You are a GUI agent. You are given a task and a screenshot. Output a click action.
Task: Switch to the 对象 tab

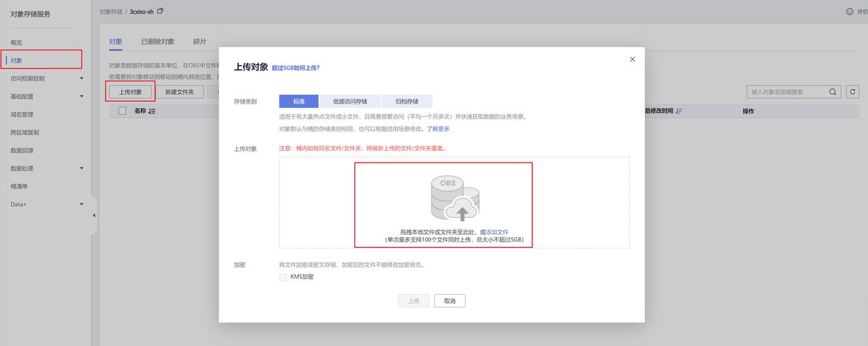pyautogui.click(x=116, y=42)
